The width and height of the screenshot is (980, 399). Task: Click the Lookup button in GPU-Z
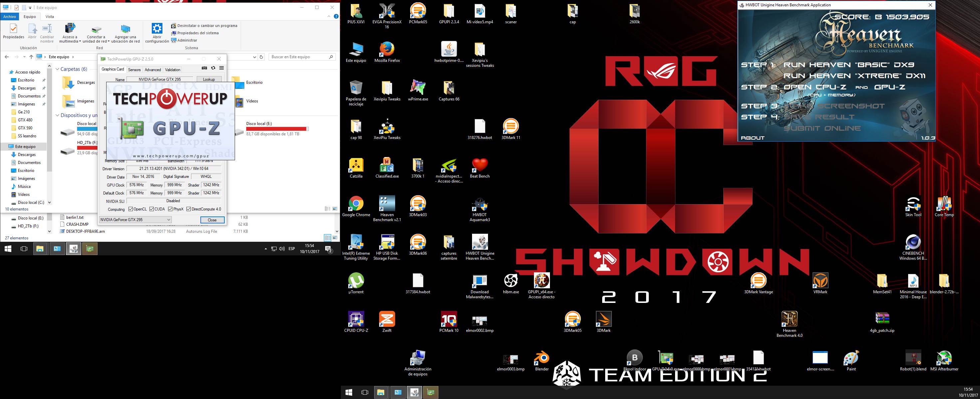pos(209,79)
